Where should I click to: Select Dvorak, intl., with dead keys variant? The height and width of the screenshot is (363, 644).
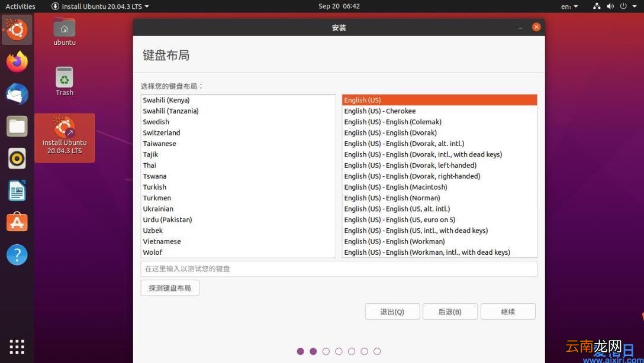point(439,154)
